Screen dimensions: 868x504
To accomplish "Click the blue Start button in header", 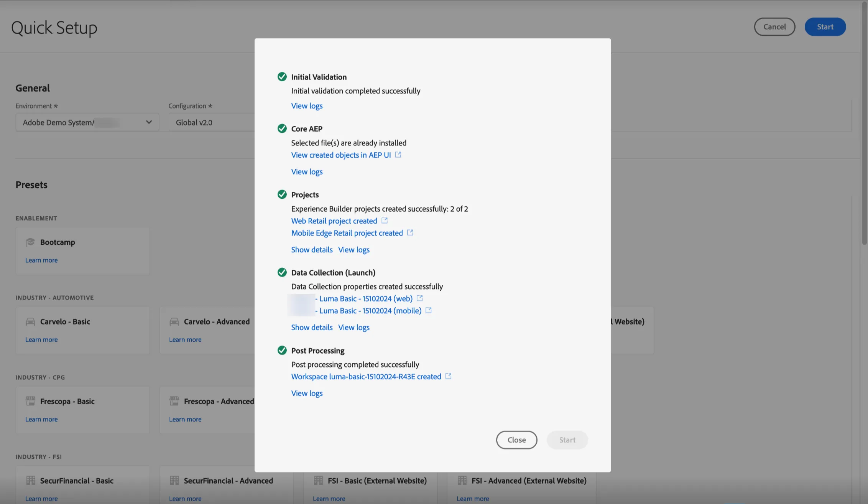I will (x=825, y=27).
